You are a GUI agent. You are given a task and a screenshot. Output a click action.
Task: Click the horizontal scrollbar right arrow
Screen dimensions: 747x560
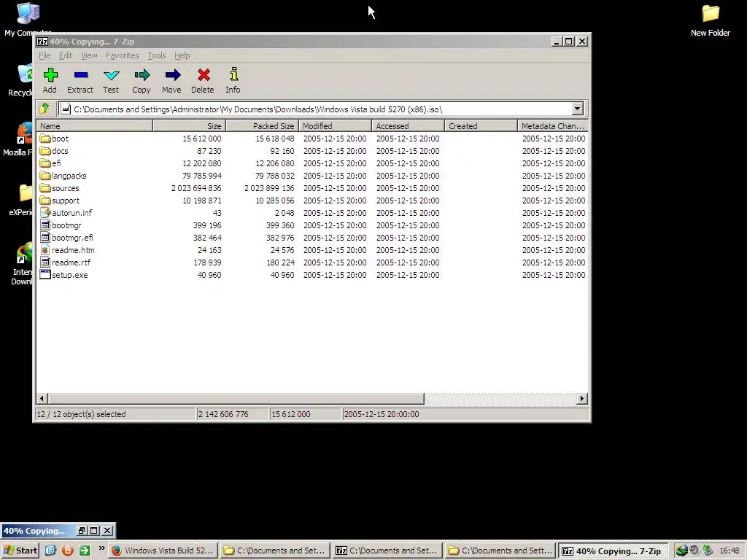pyautogui.click(x=581, y=399)
